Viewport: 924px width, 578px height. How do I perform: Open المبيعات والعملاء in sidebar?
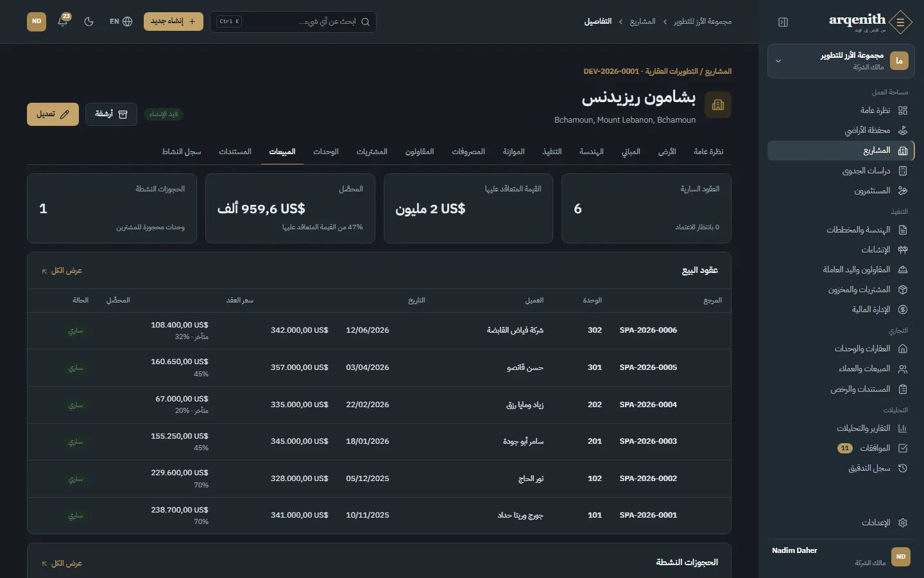click(x=841, y=369)
